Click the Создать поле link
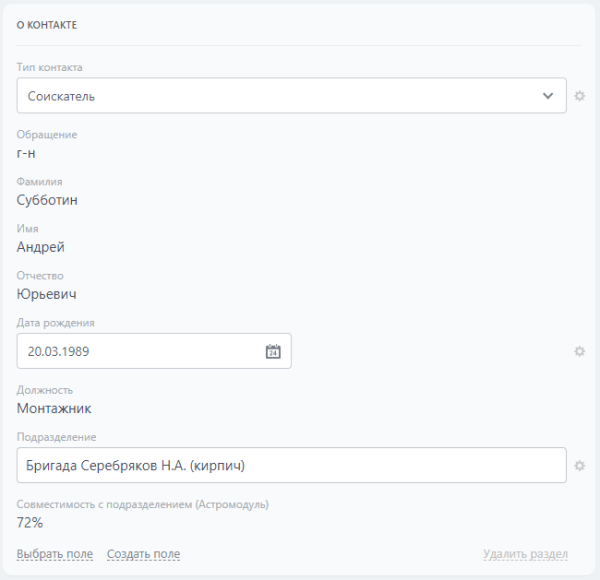The height and width of the screenshot is (580, 600). click(143, 554)
